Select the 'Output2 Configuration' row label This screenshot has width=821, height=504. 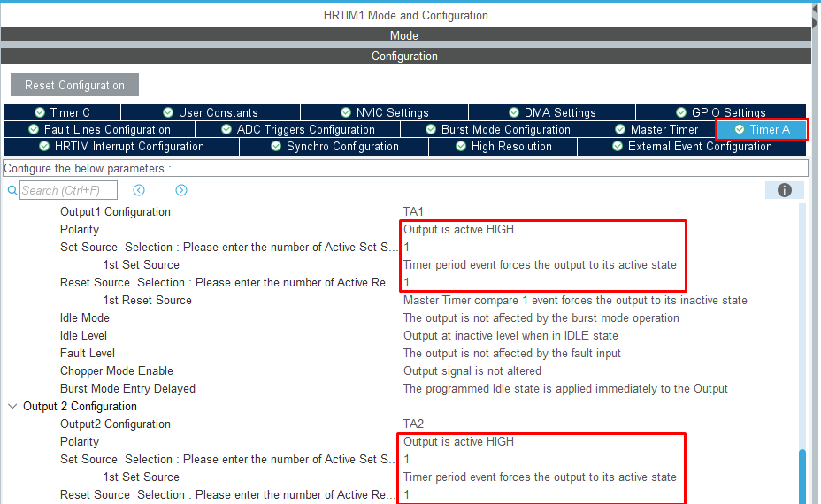[x=115, y=424]
